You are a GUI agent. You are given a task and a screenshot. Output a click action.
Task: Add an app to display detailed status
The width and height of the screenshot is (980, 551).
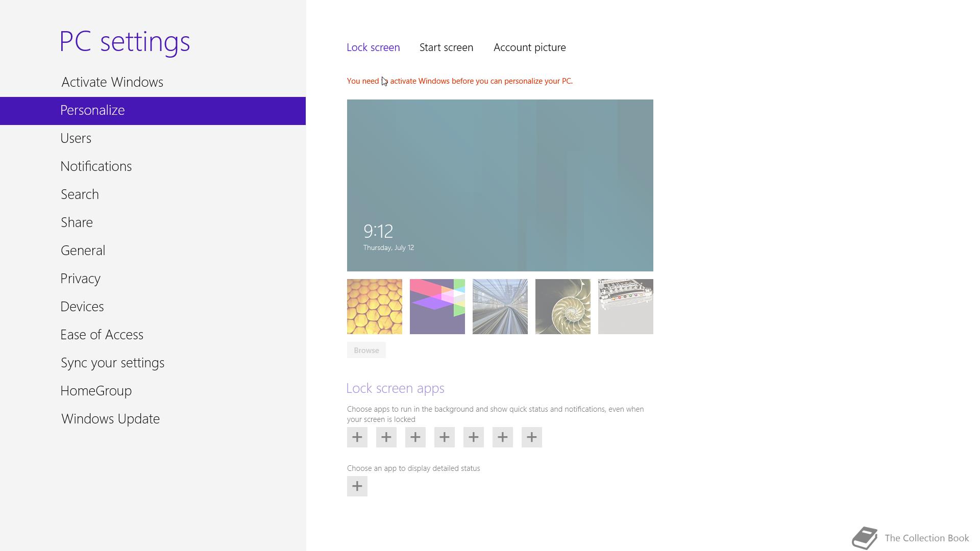[357, 486]
